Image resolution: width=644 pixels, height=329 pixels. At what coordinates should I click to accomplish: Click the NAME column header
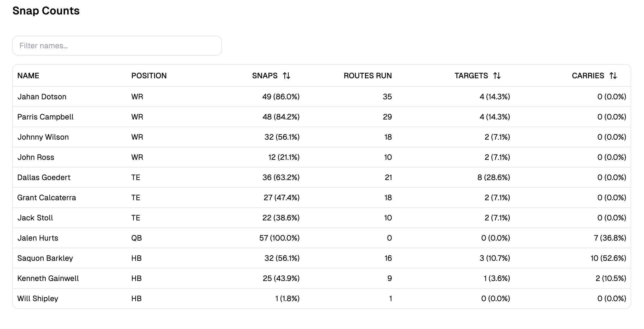pyautogui.click(x=28, y=76)
